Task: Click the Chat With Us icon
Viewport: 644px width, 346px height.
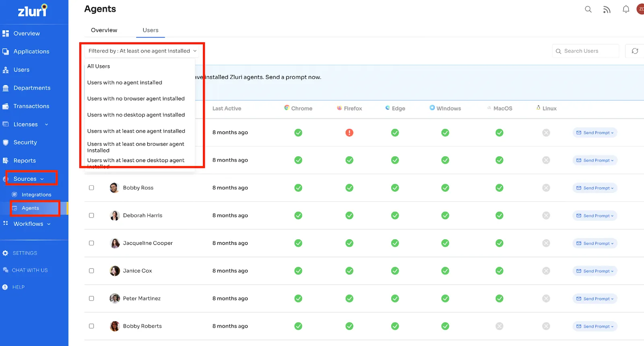Action: coord(5,270)
